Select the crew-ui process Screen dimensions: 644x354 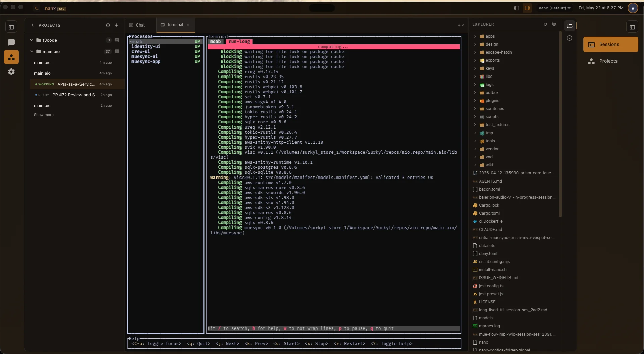pos(165,52)
